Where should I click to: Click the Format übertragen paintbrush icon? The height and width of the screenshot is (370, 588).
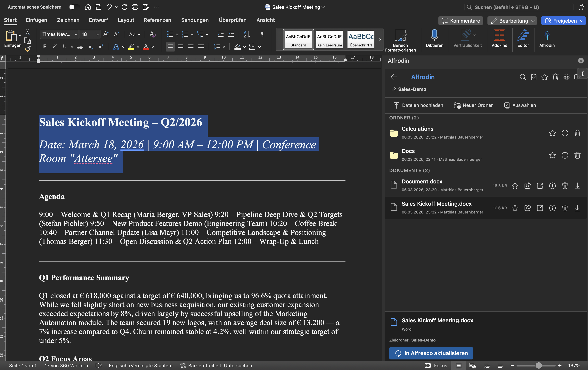pos(28,49)
